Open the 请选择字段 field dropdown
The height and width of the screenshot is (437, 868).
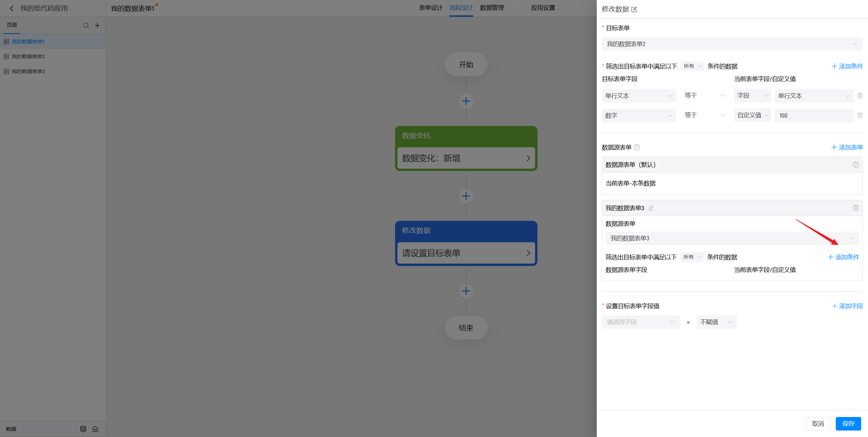coord(640,322)
